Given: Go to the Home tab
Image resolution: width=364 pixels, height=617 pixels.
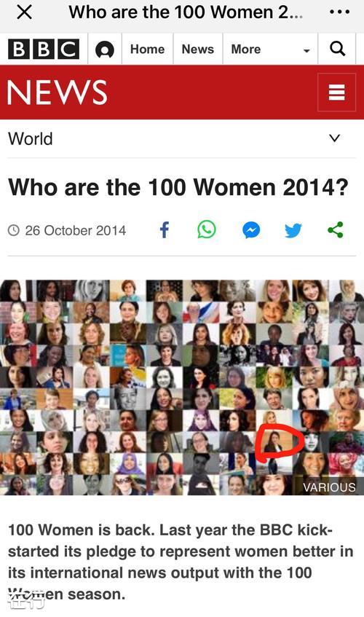Looking at the screenshot, I should 147,50.
